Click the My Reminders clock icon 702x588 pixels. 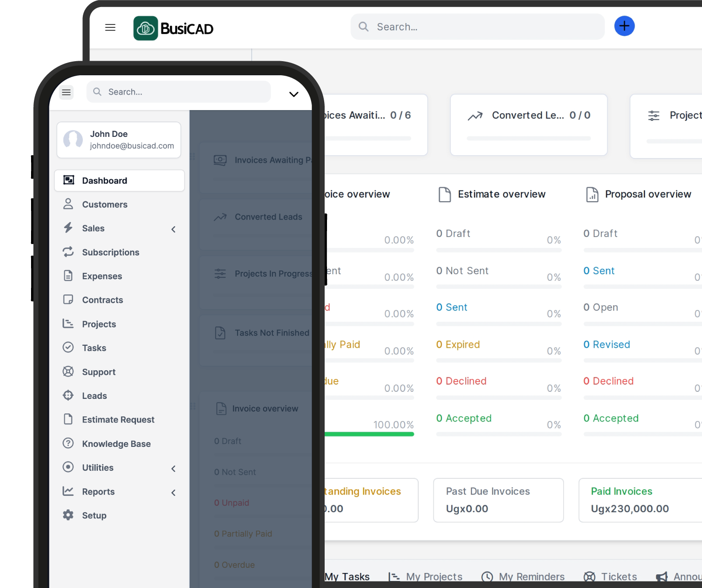click(x=487, y=577)
